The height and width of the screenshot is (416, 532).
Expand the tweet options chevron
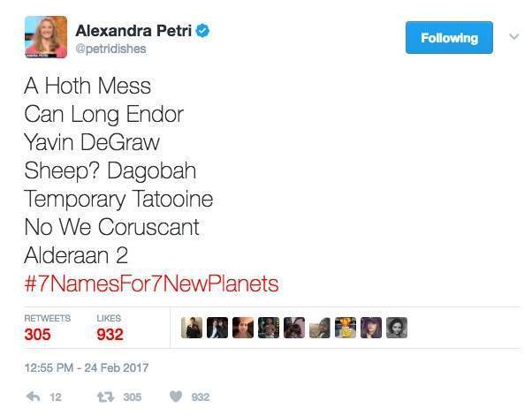pyautogui.click(x=513, y=37)
